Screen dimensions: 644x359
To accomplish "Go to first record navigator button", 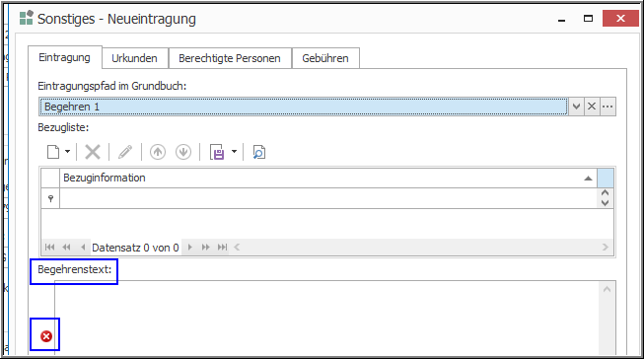I will 49,247.
